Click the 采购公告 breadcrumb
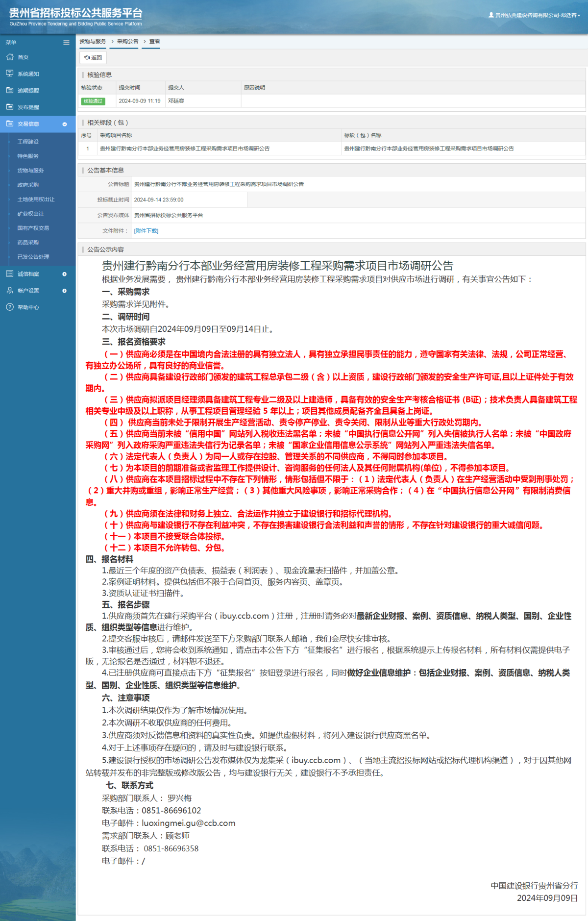 pyautogui.click(x=127, y=42)
